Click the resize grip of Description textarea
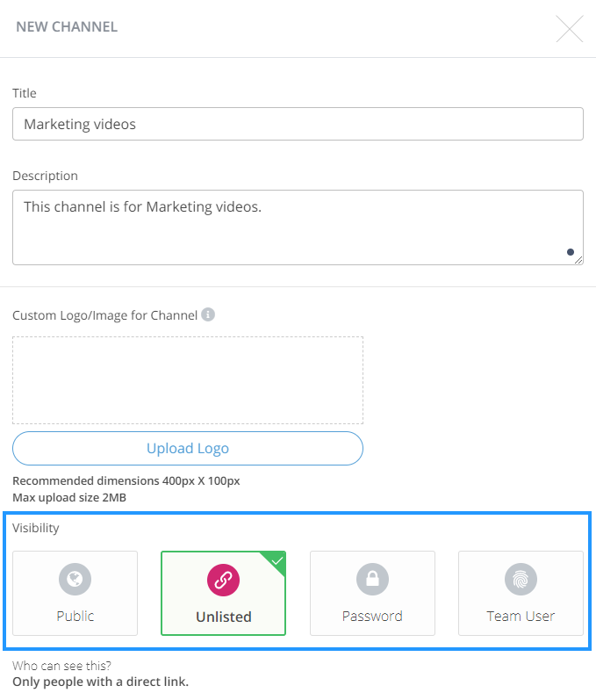Screen dimensions: 596x700 tap(578, 260)
